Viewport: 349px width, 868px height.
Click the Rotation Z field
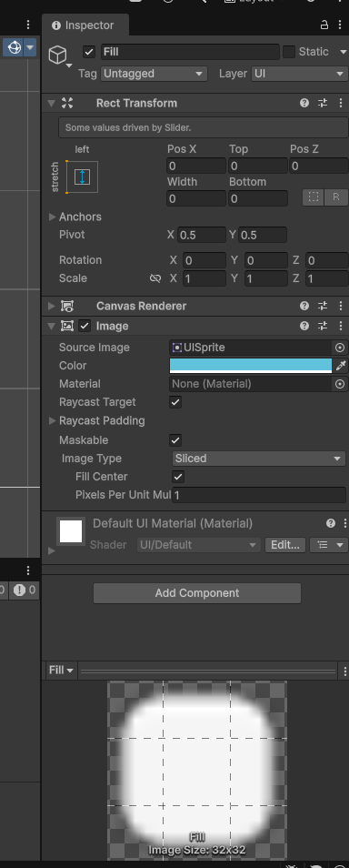(x=327, y=260)
